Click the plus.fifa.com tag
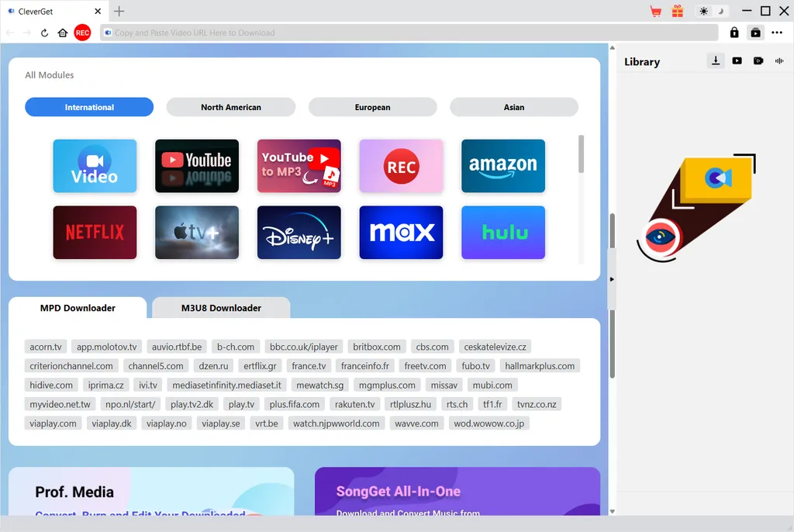Viewport: 794px width, 532px height. coord(294,404)
